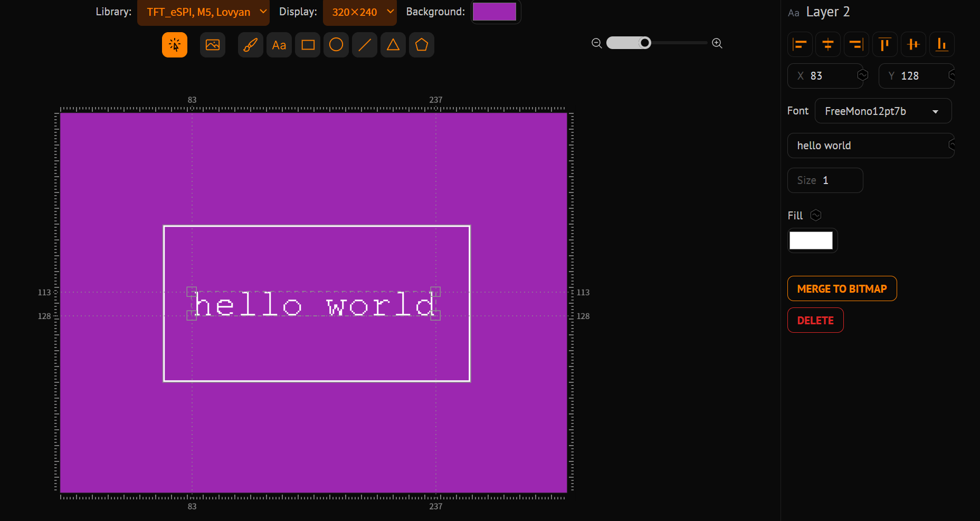Screen dimensions: 980x521
Task: Click the Size input field
Action: point(825,180)
